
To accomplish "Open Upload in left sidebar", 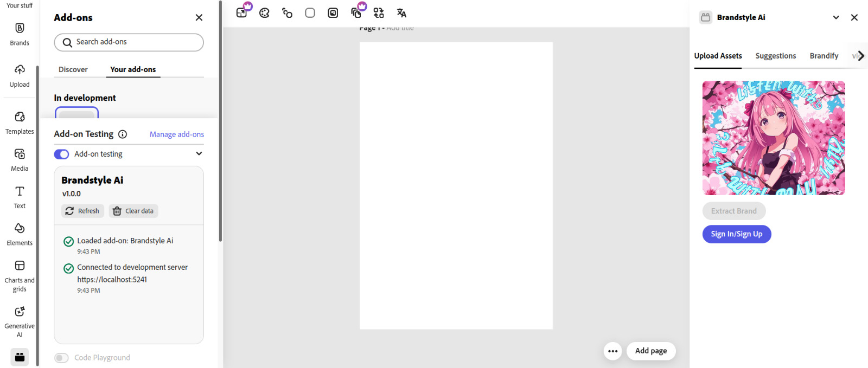I will pos(20,76).
